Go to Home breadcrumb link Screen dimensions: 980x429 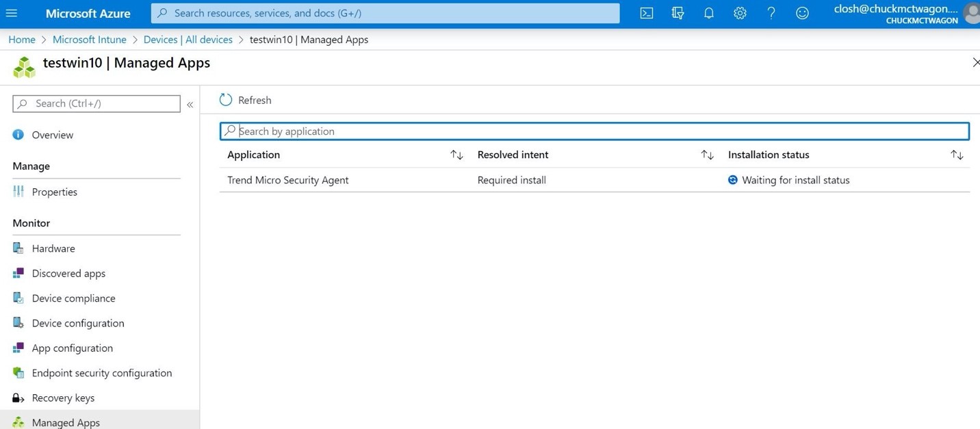(x=22, y=40)
